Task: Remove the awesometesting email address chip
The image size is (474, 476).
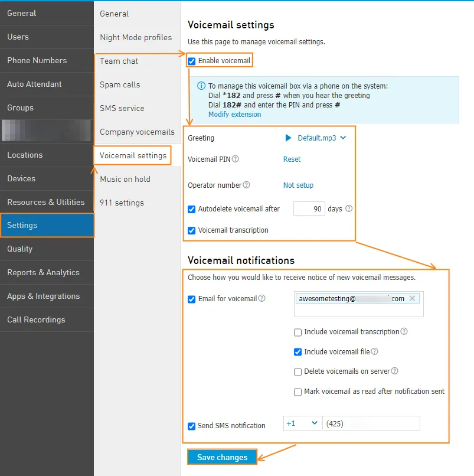Action: pos(412,298)
